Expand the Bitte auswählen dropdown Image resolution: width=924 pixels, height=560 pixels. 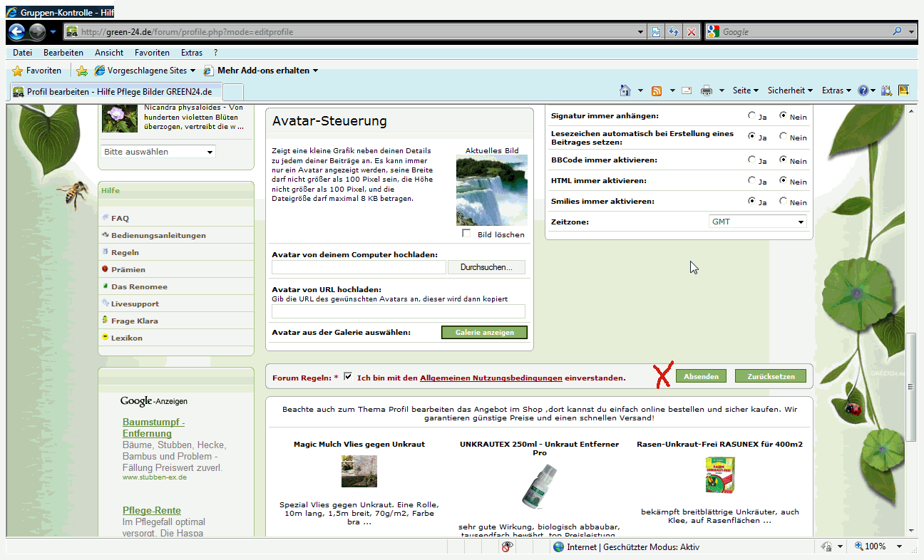tap(158, 152)
